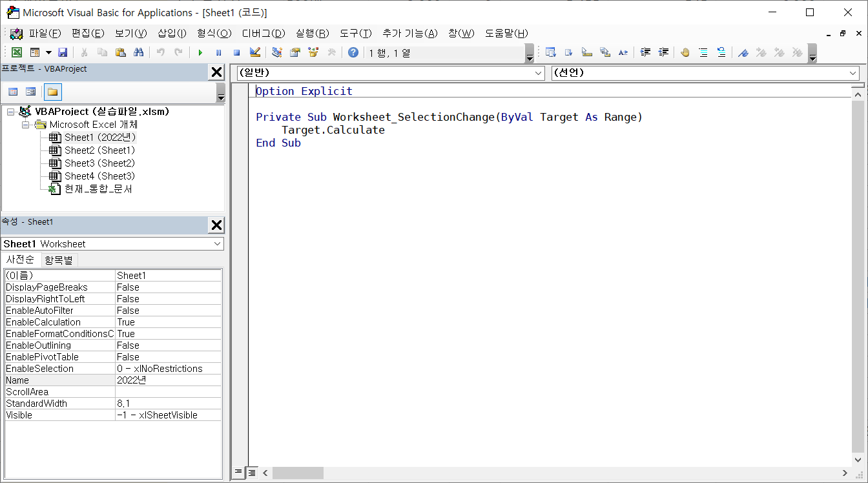The width and height of the screenshot is (868, 483).
Task: Collapse the Microsoft Excel 개체 folder
Action: (x=26, y=125)
